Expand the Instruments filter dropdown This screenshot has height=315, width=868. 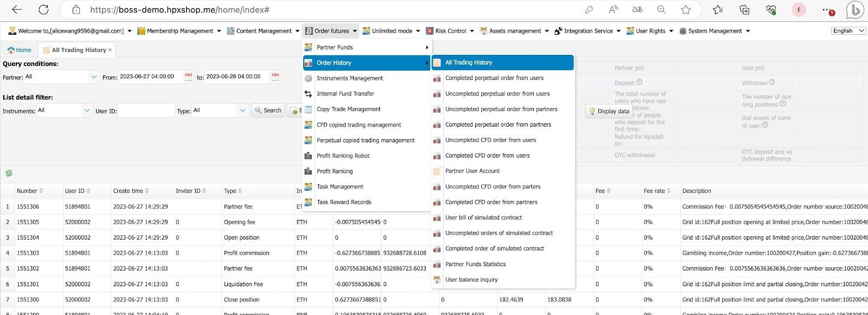[87, 111]
